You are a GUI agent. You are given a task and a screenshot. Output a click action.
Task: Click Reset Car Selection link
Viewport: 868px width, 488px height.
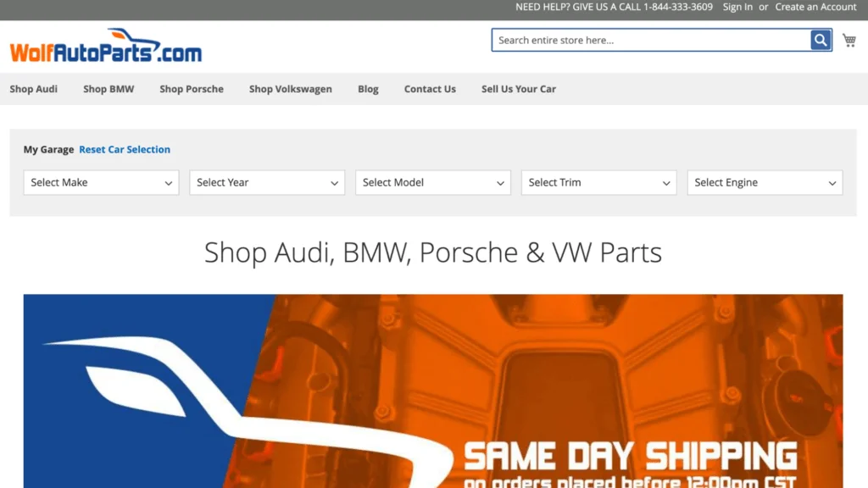click(x=125, y=149)
